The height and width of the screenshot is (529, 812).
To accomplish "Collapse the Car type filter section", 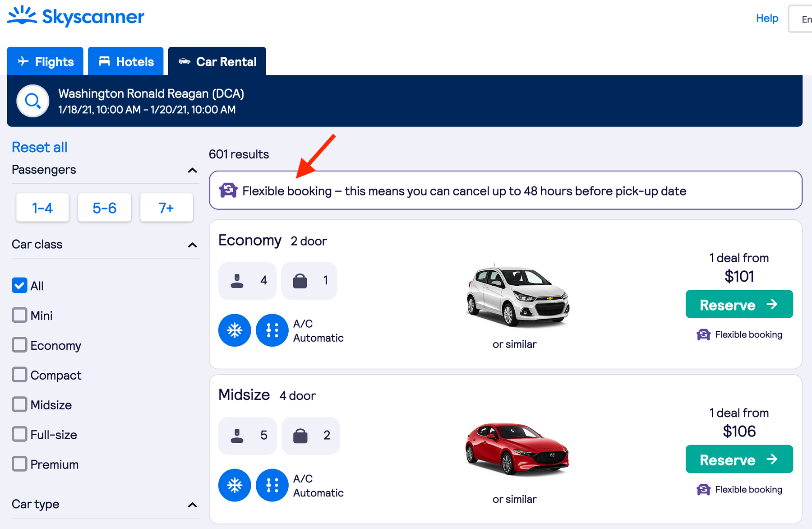I will [192, 505].
